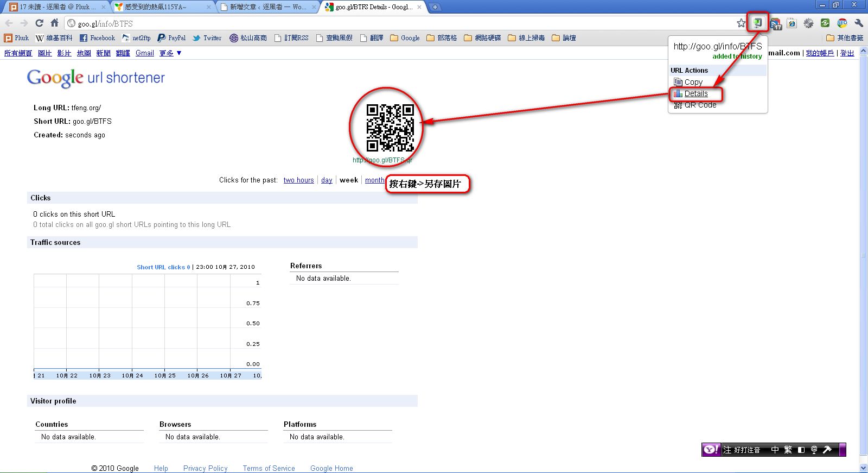Screen dimensions: 868x473
Task: Open the 地圖 maps link
Action: [84, 53]
